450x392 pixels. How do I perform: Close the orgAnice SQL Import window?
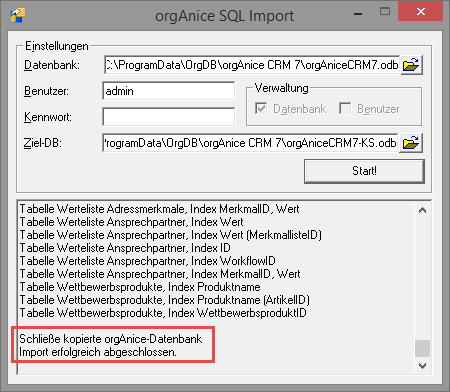pyautogui.click(x=420, y=12)
